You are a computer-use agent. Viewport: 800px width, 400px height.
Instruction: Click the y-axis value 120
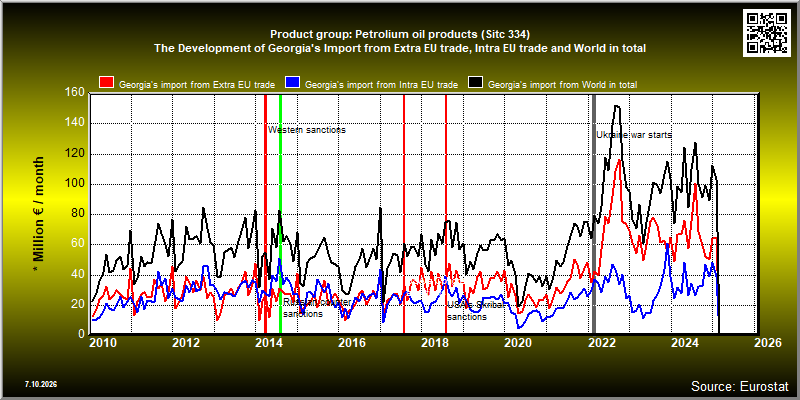tap(74, 154)
